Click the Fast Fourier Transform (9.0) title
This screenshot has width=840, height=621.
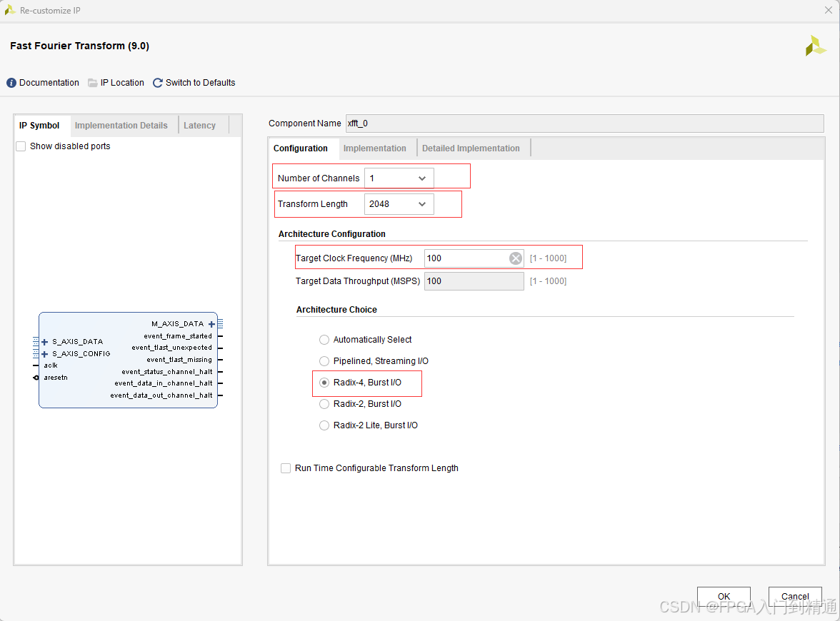80,46
